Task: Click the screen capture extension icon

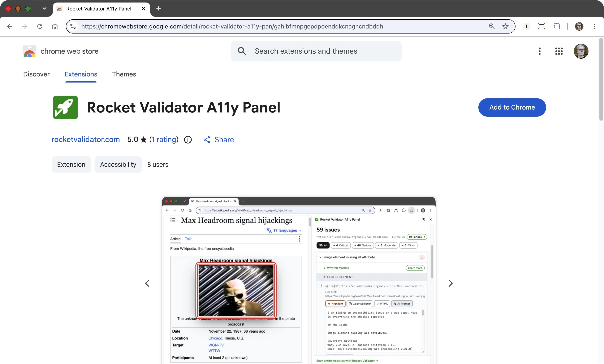Action: pyautogui.click(x=541, y=26)
